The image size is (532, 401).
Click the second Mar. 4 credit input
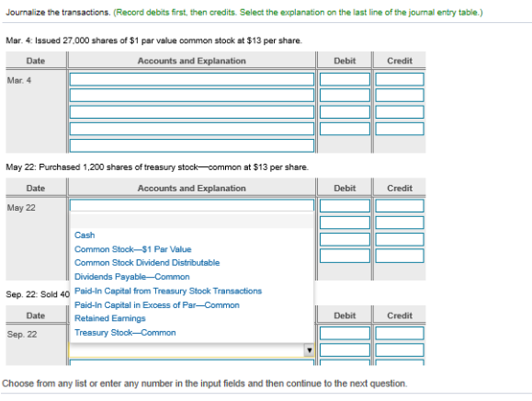coord(400,95)
